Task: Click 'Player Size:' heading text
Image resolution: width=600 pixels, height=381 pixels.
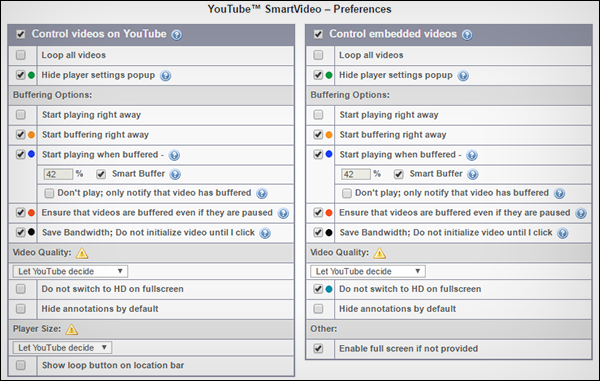Action: point(37,329)
